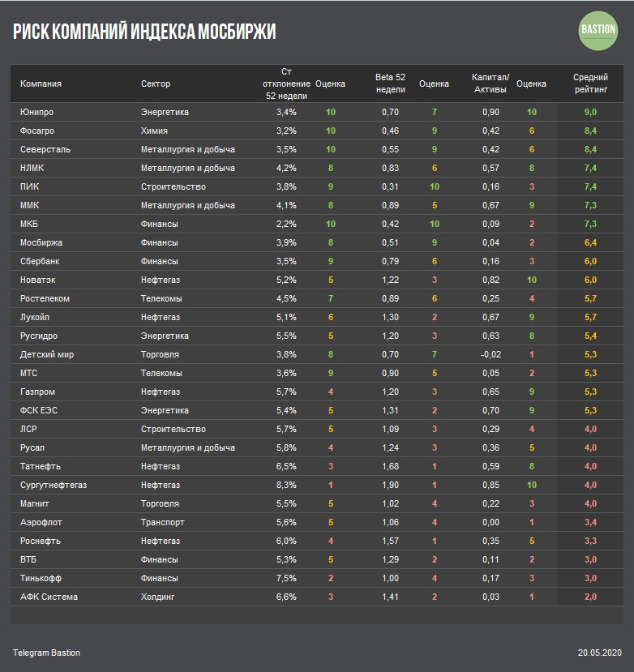
Task: Click the 'Холдинг' sector cell
Action: 158,597
